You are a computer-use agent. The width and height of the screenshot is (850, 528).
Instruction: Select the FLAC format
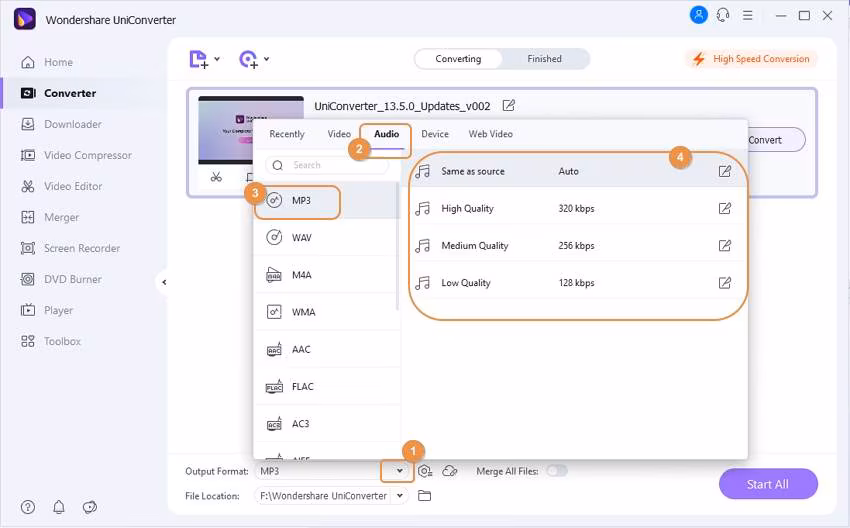pyautogui.click(x=327, y=387)
